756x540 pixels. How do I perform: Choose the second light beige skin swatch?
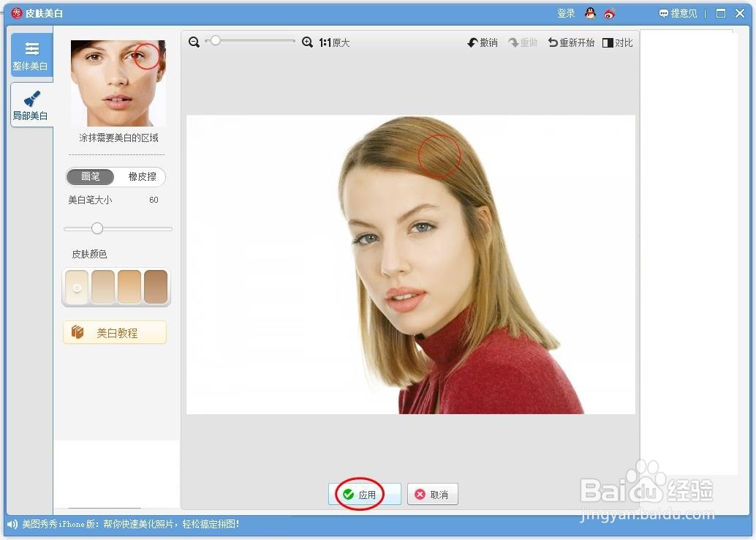click(102, 287)
